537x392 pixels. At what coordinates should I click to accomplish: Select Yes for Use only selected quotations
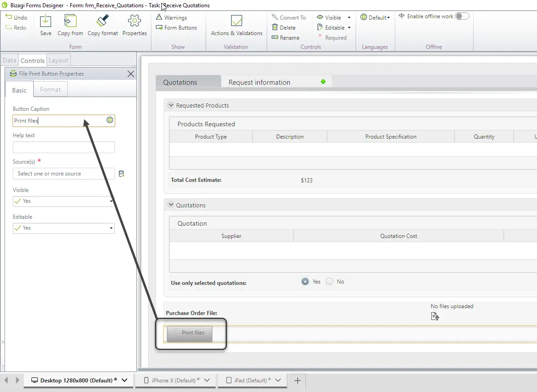point(305,281)
